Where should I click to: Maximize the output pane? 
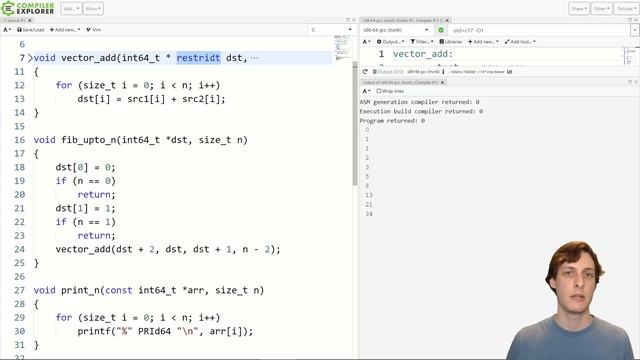tap(630, 82)
